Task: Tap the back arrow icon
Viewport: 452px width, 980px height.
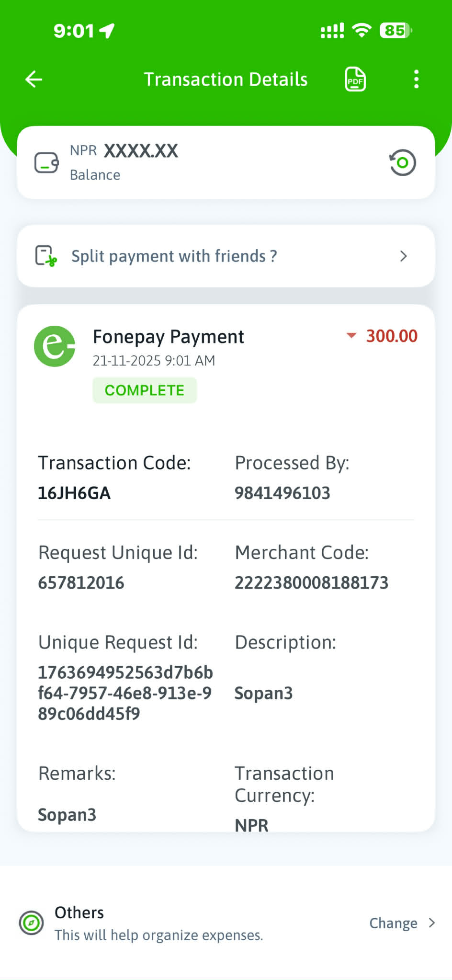Action: tap(34, 80)
